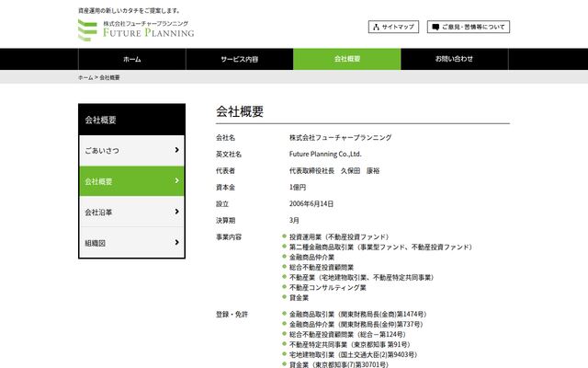This screenshot has height=368, width=588.
Task: Click the 会社名 row label
Action: pyautogui.click(x=225, y=137)
